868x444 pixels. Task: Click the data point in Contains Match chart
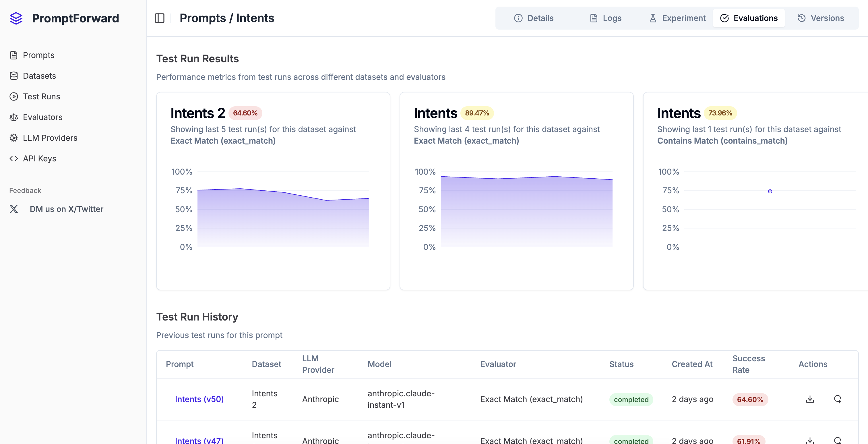(x=770, y=191)
